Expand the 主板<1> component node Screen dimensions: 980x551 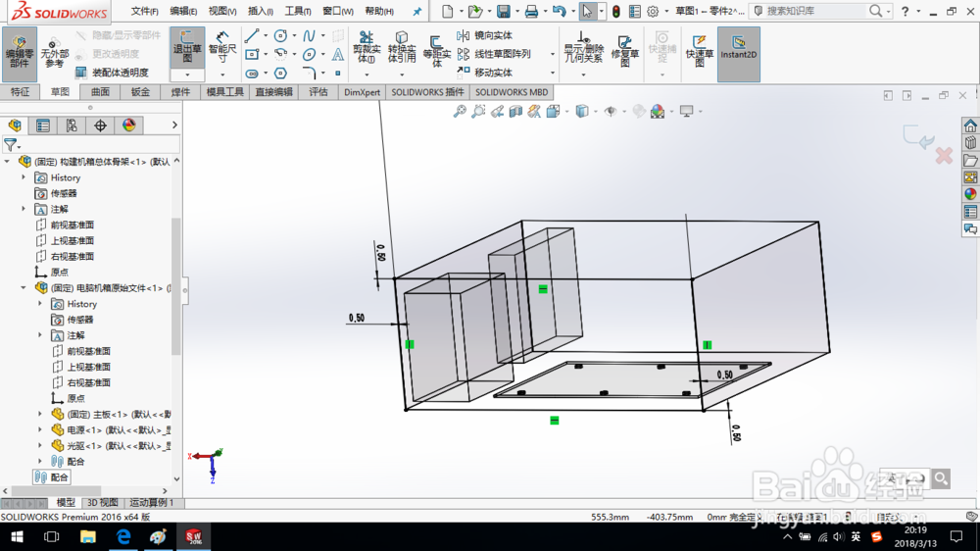click(40, 414)
